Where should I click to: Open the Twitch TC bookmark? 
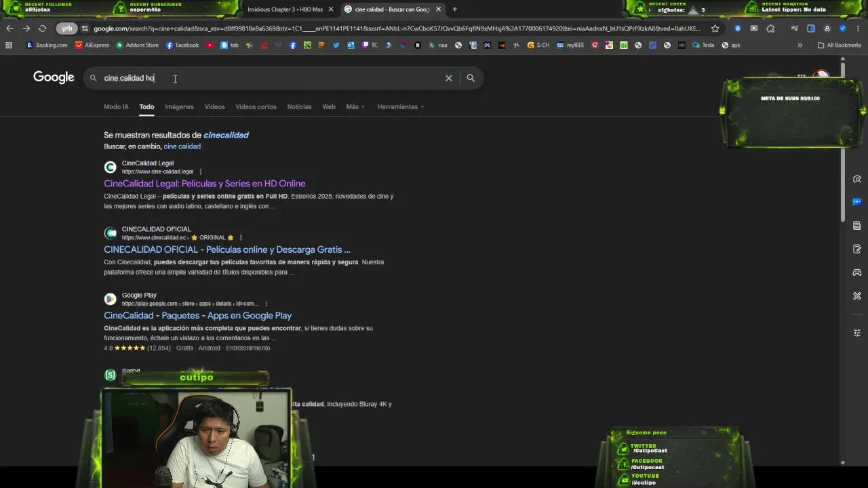click(370, 45)
